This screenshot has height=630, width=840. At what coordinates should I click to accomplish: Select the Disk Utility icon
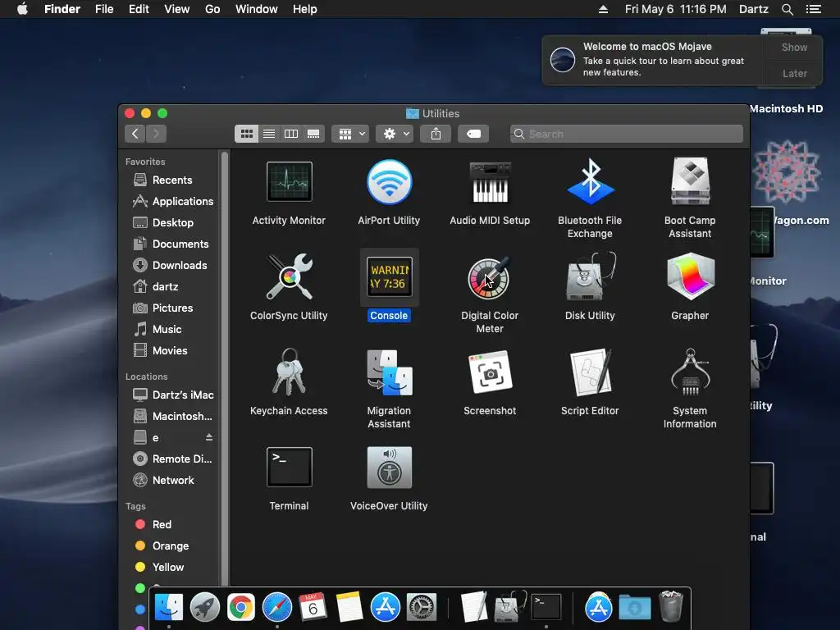pos(590,277)
